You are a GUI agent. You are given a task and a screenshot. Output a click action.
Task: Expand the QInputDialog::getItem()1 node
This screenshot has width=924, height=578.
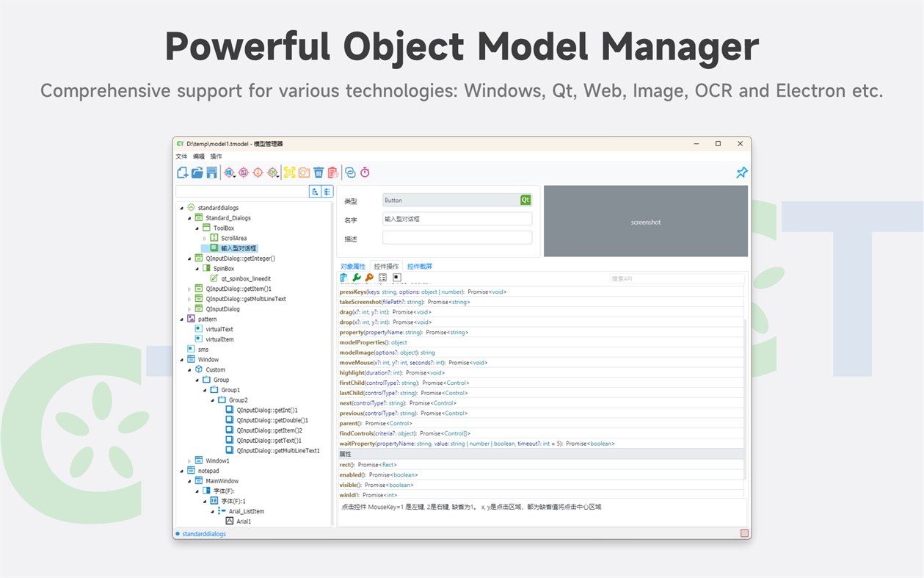click(x=189, y=289)
